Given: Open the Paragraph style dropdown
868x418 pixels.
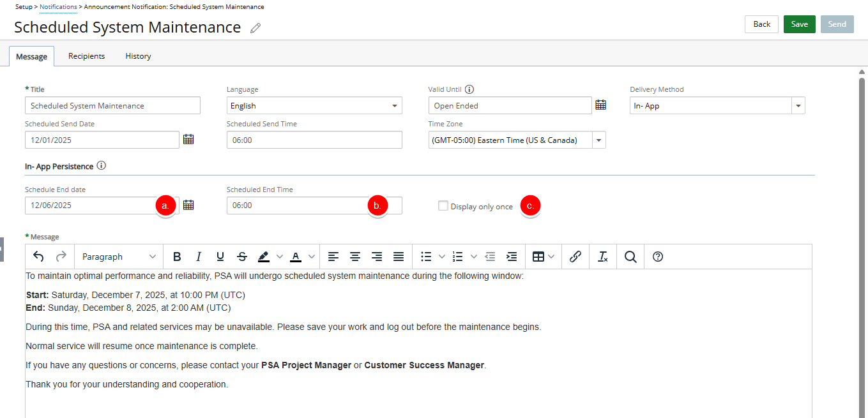Looking at the screenshot, I should (x=119, y=257).
